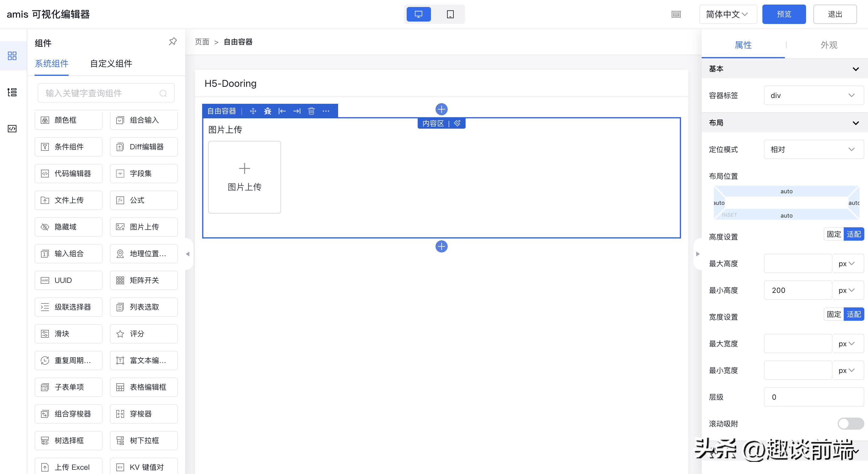
Task: Set 宽度设置 to 适配
Action: [x=853, y=314]
